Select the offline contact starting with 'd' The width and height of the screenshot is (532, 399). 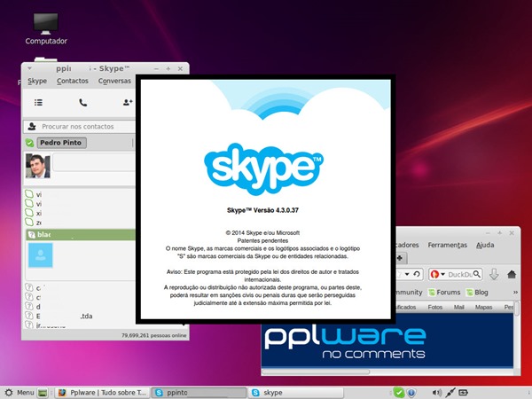(x=81, y=307)
